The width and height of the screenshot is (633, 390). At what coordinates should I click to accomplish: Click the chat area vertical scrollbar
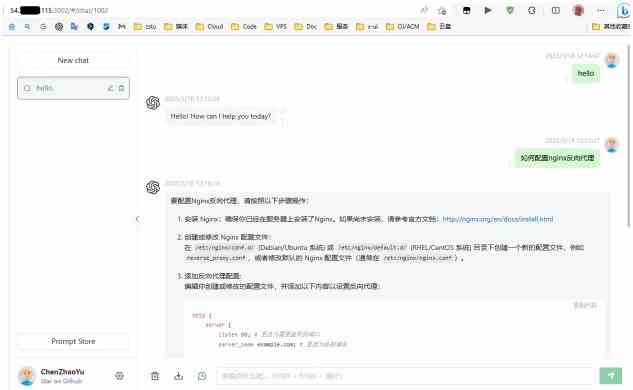(x=629, y=137)
